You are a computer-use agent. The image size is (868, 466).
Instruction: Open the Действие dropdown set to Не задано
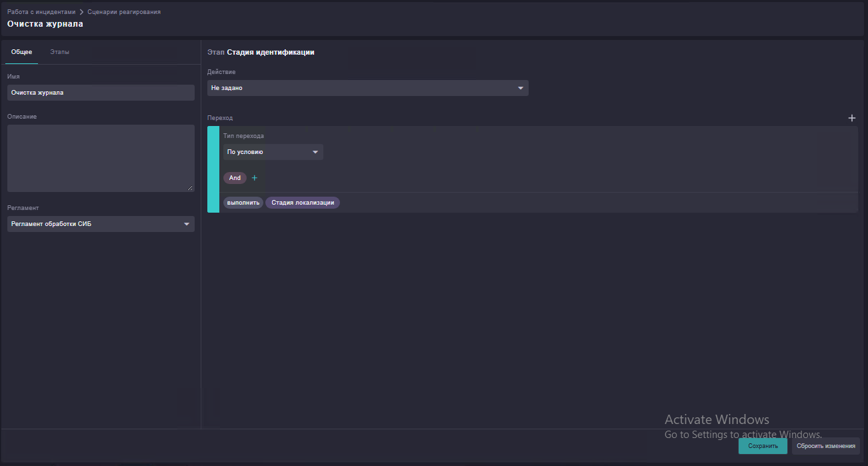click(x=368, y=88)
